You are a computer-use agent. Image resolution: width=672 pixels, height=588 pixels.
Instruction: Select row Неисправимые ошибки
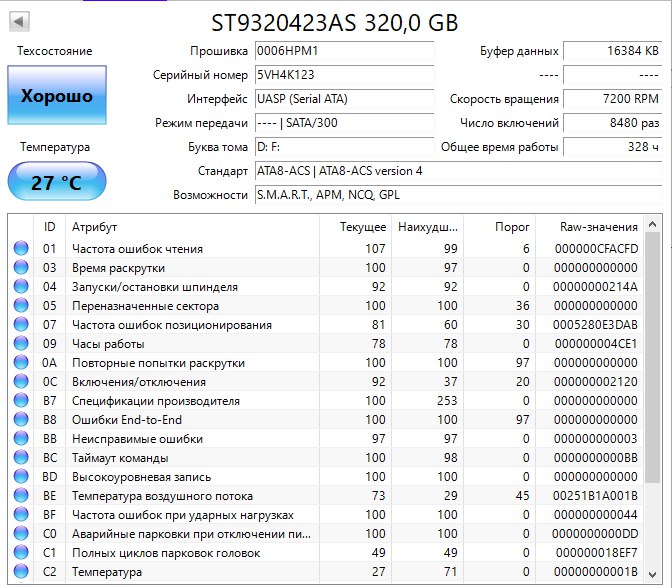(x=326, y=438)
